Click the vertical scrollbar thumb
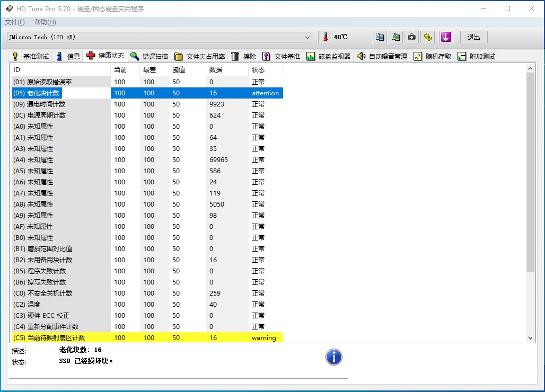 pos(530,172)
